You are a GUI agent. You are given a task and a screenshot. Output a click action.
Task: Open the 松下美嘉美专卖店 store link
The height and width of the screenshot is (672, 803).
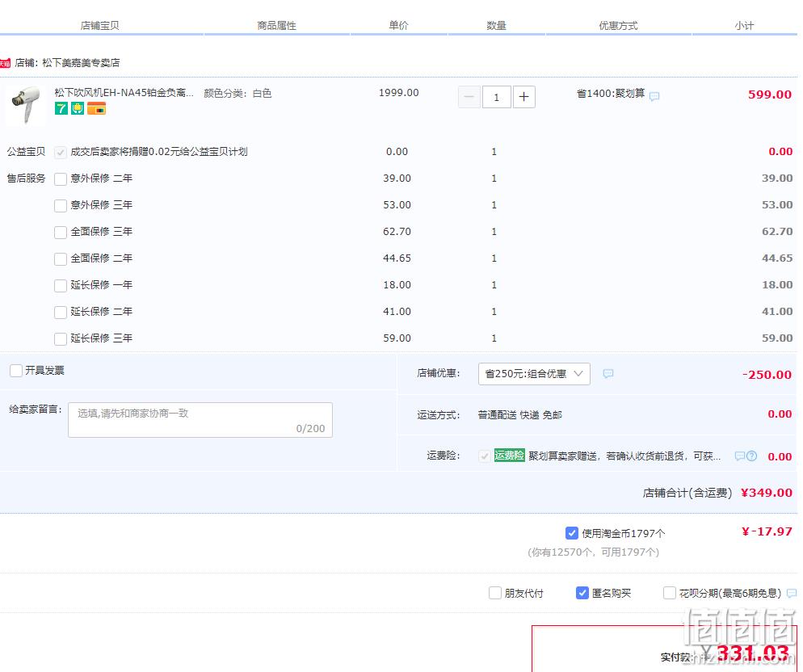click(x=81, y=63)
